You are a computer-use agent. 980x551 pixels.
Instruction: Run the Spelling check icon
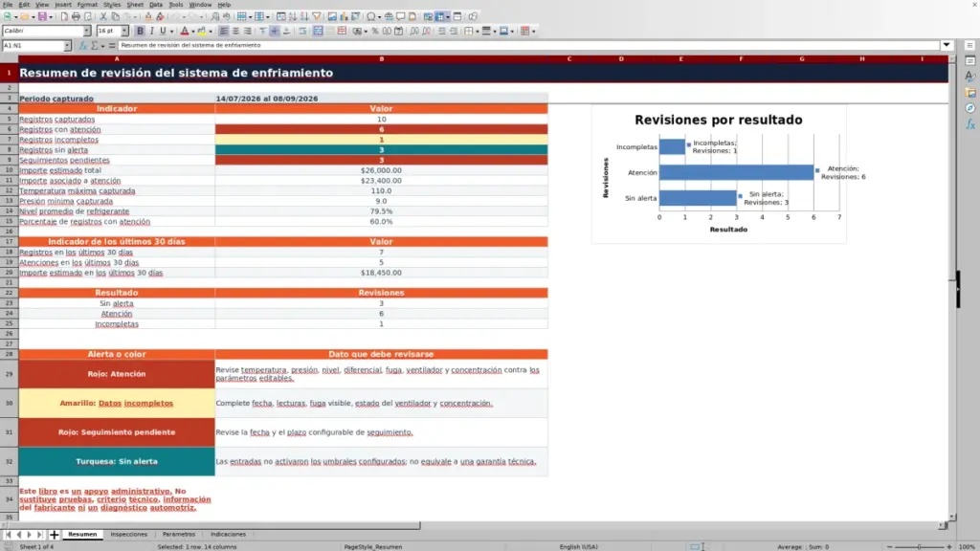coord(226,17)
